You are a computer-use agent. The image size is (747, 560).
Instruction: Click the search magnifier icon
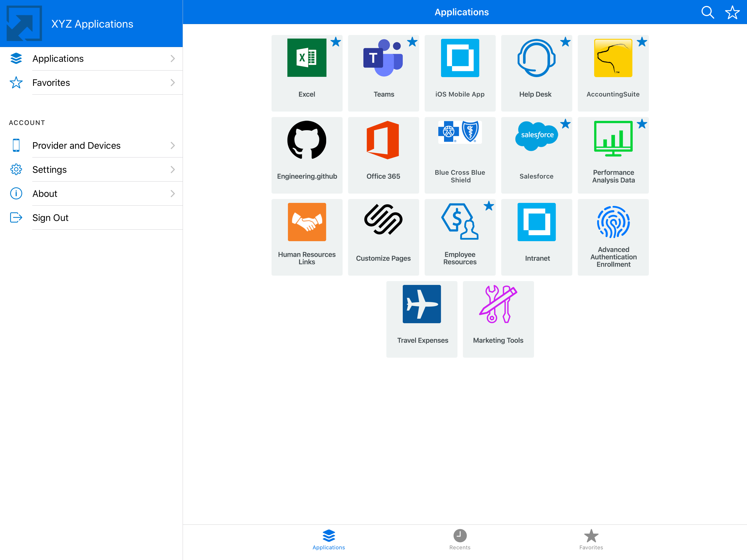click(707, 12)
